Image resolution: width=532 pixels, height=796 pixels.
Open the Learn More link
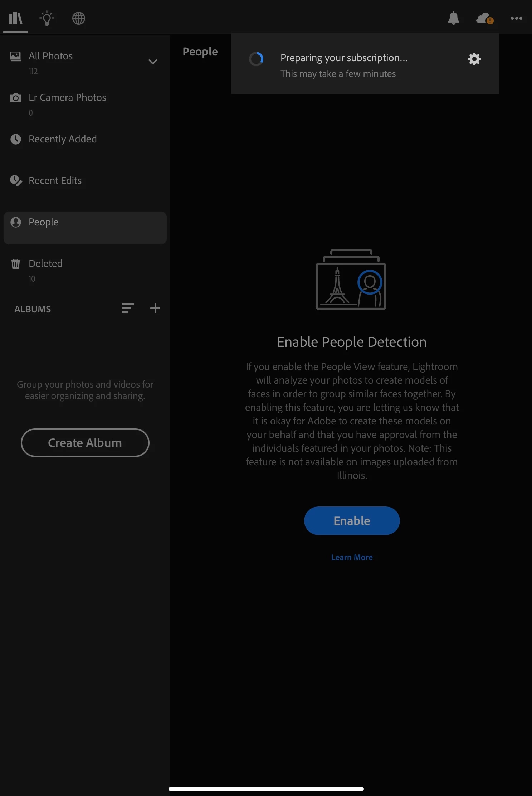tap(352, 557)
